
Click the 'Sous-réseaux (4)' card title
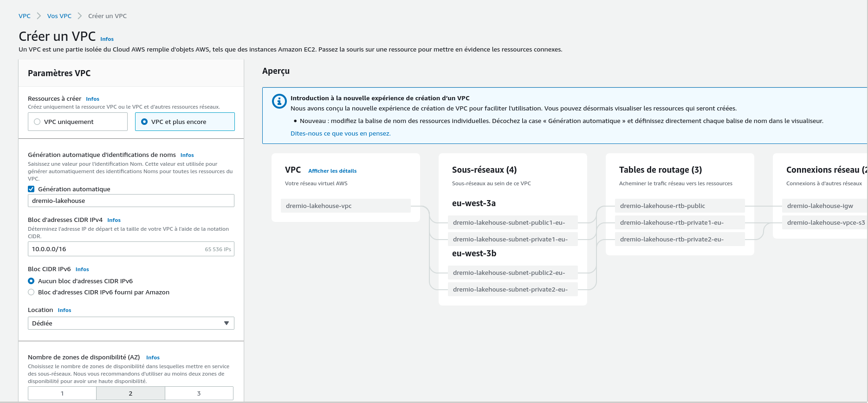click(485, 170)
